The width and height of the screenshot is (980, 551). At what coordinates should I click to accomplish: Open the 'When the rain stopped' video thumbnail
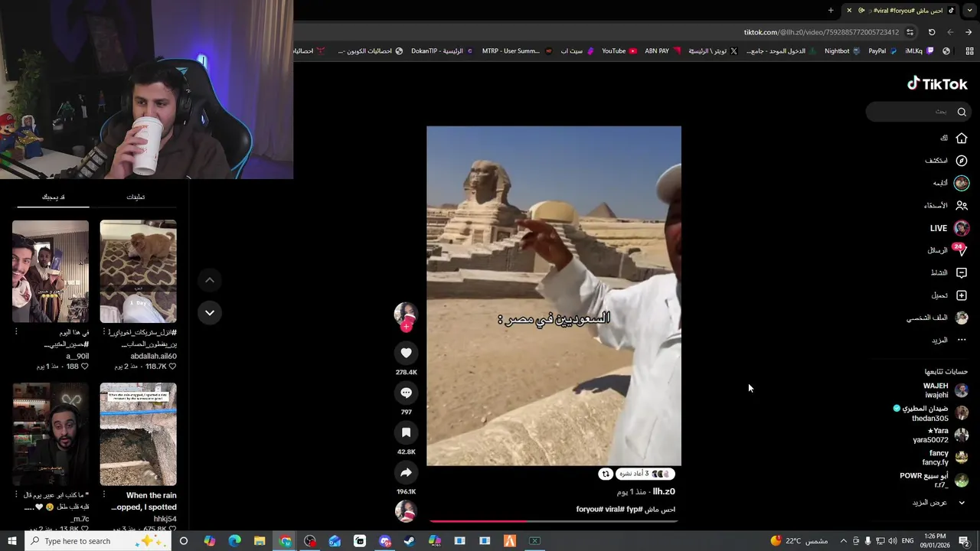(x=138, y=434)
